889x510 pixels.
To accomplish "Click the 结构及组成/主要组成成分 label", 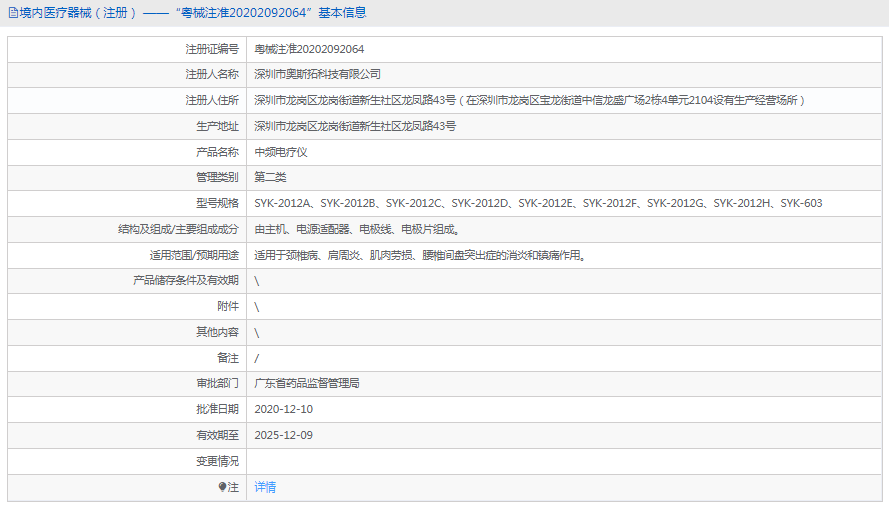I will pos(179,229).
